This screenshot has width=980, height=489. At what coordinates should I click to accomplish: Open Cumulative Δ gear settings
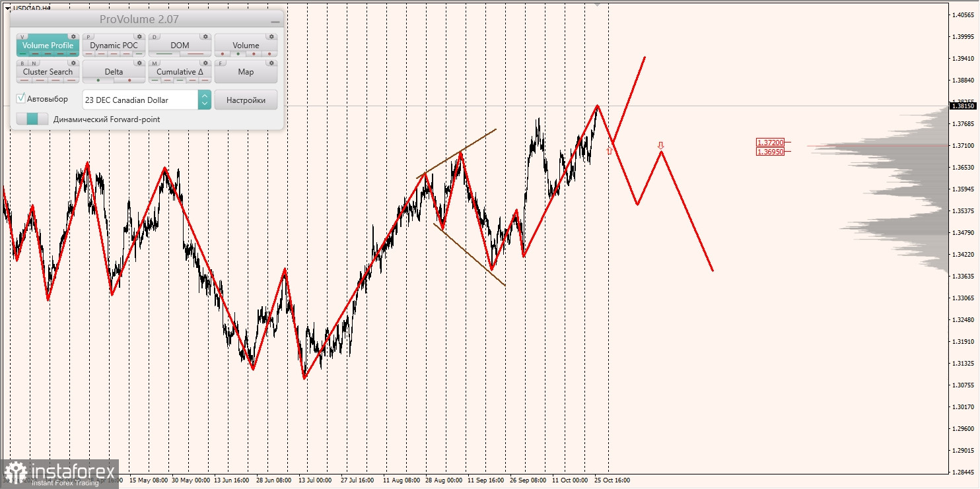(205, 63)
